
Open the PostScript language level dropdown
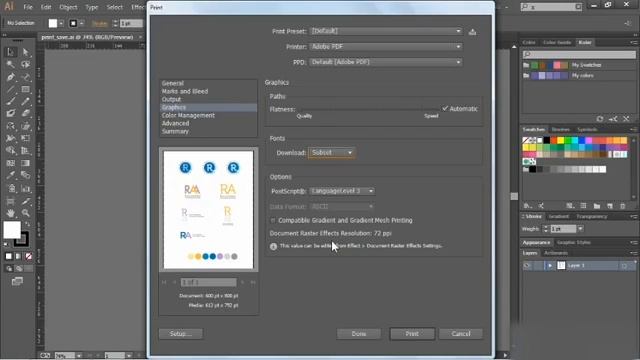click(x=341, y=191)
